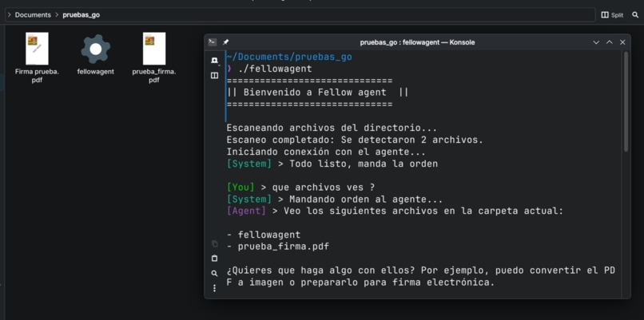
Task: Expand the leading breadcrumb chevron before Documents
Action: [x=10, y=15]
